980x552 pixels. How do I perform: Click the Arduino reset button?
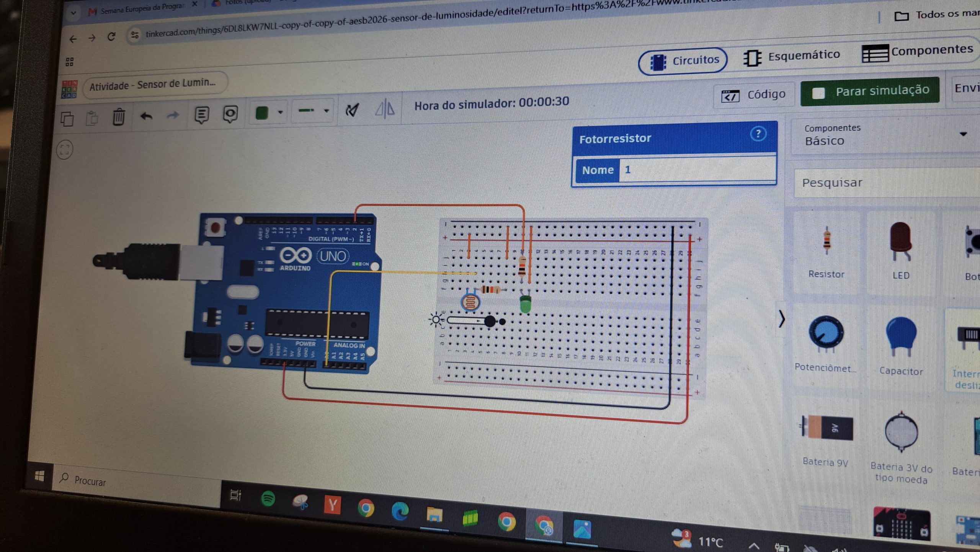tap(215, 228)
